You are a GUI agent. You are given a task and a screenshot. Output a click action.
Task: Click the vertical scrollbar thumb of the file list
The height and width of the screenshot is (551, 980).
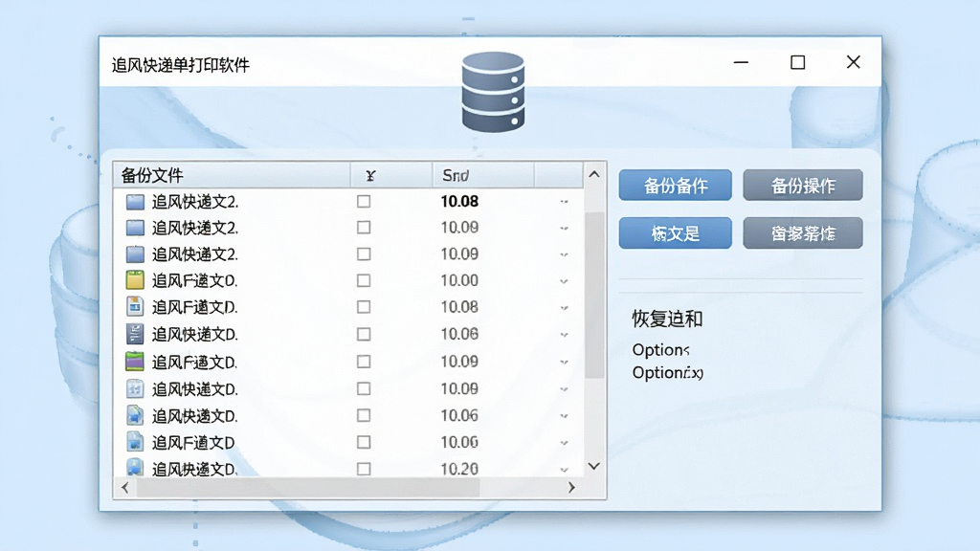coord(594,295)
